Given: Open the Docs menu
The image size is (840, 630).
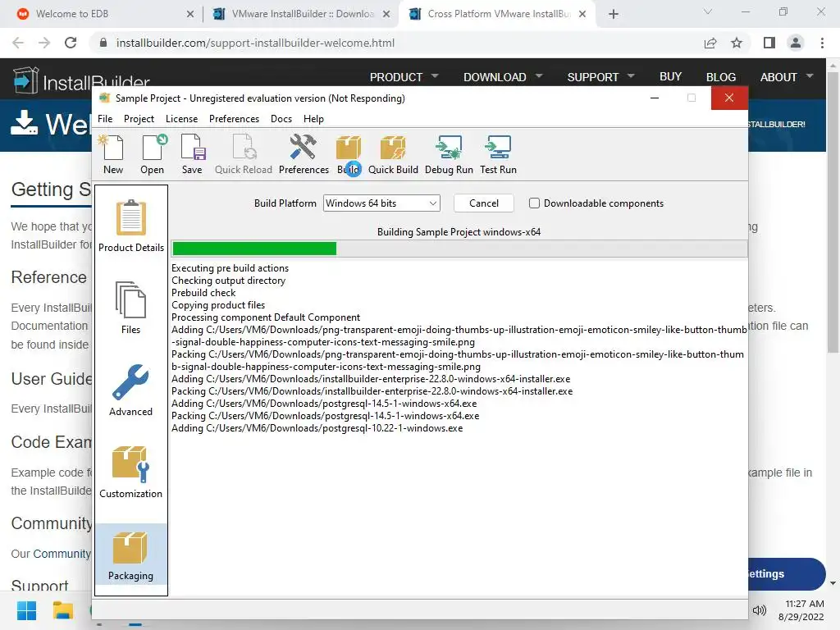Looking at the screenshot, I should 281,119.
